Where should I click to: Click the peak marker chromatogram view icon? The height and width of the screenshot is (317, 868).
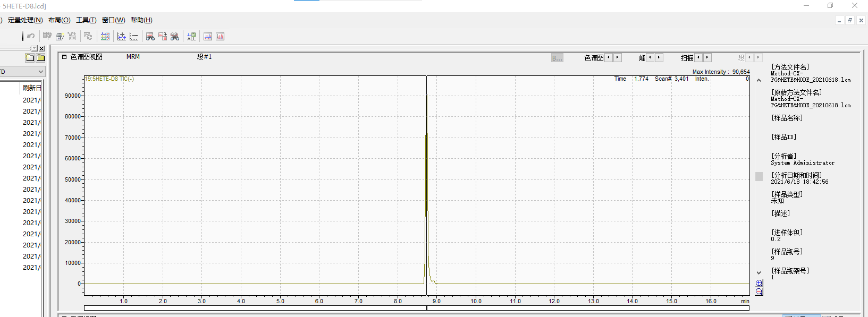coord(208,36)
